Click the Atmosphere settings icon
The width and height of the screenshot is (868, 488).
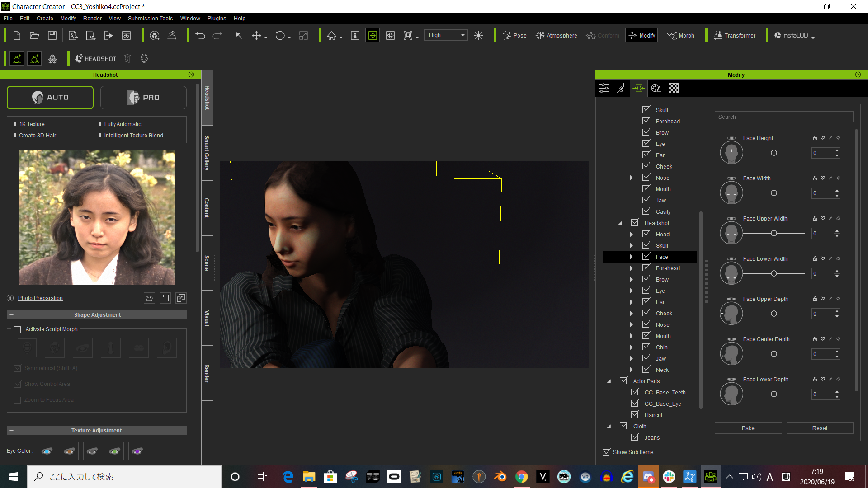538,35
